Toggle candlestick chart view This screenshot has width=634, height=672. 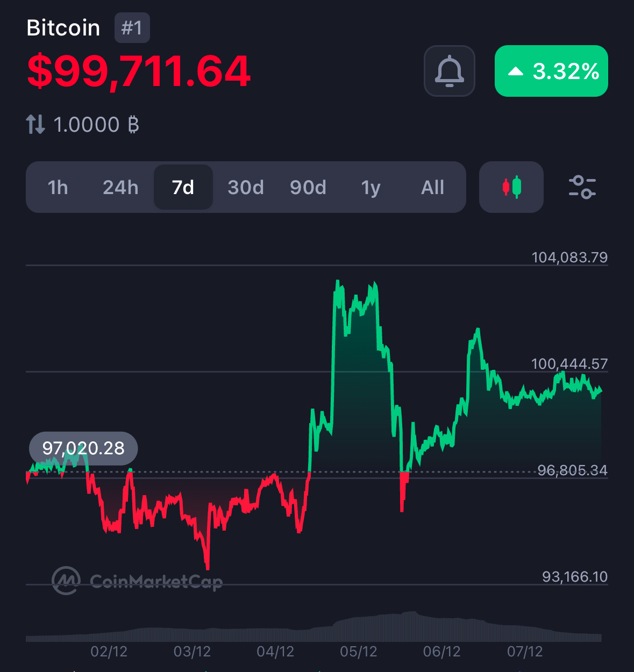pyautogui.click(x=511, y=187)
